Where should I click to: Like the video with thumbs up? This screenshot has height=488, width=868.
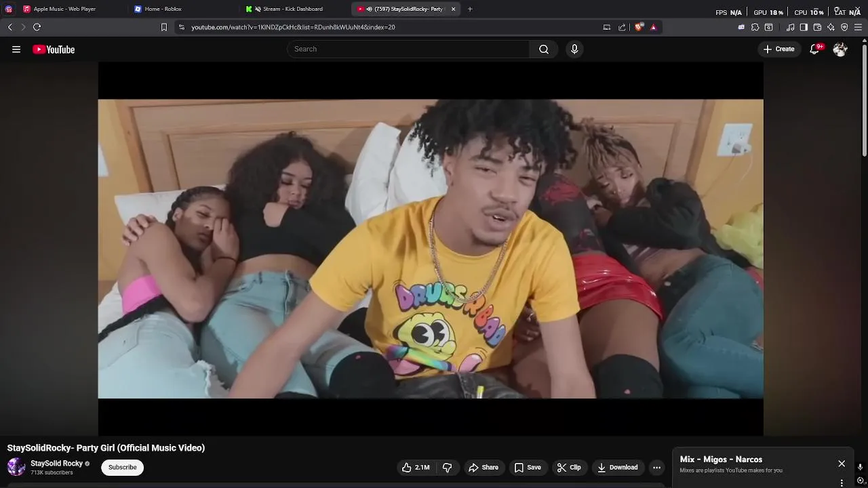pyautogui.click(x=415, y=467)
